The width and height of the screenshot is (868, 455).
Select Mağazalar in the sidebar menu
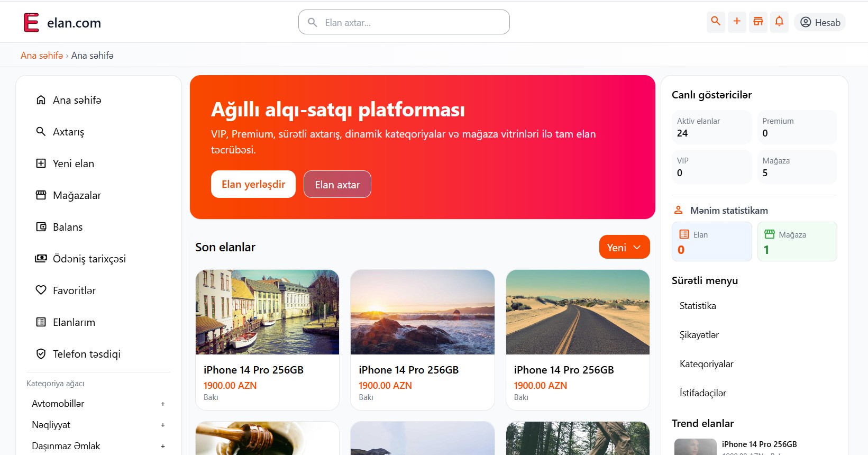point(77,195)
